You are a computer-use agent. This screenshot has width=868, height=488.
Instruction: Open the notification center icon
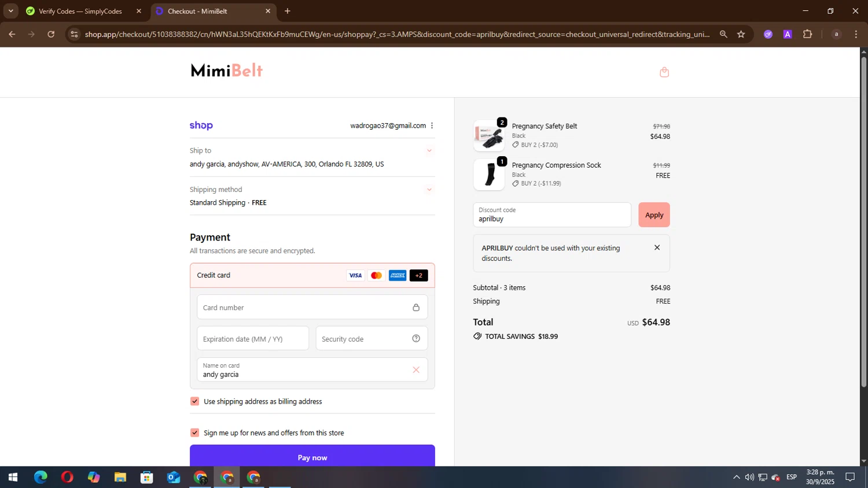pyautogui.click(x=850, y=477)
